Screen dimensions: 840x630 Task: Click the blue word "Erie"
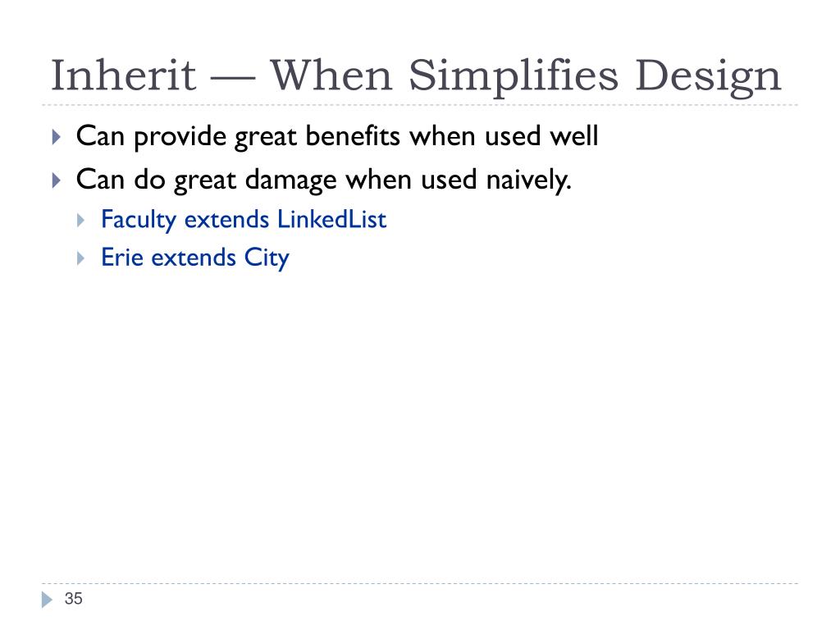(122, 257)
